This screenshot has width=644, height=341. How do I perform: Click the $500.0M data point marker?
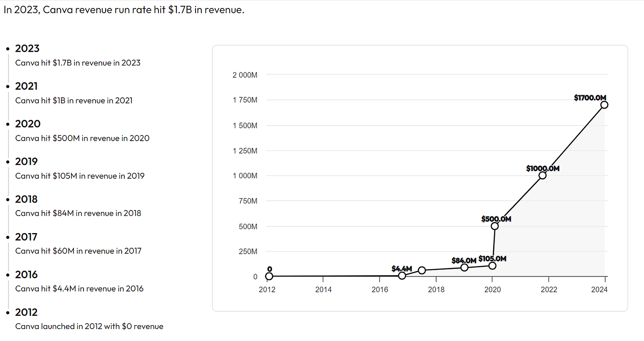(x=494, y=226)
